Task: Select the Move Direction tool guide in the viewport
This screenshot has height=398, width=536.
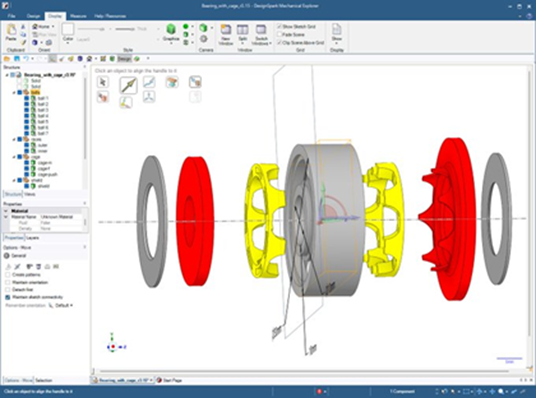Action: tap(128, 85)
